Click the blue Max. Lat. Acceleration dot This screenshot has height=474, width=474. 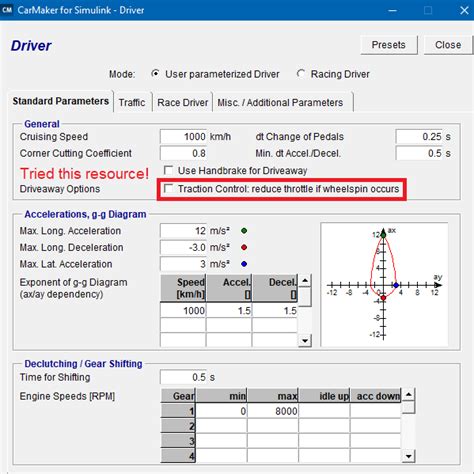[x=244, y=264]
